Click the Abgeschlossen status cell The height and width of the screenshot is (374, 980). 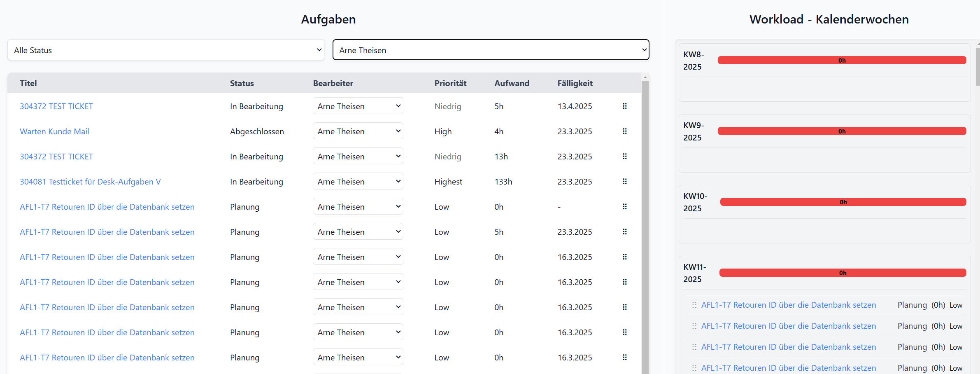[x=257, y=131]
